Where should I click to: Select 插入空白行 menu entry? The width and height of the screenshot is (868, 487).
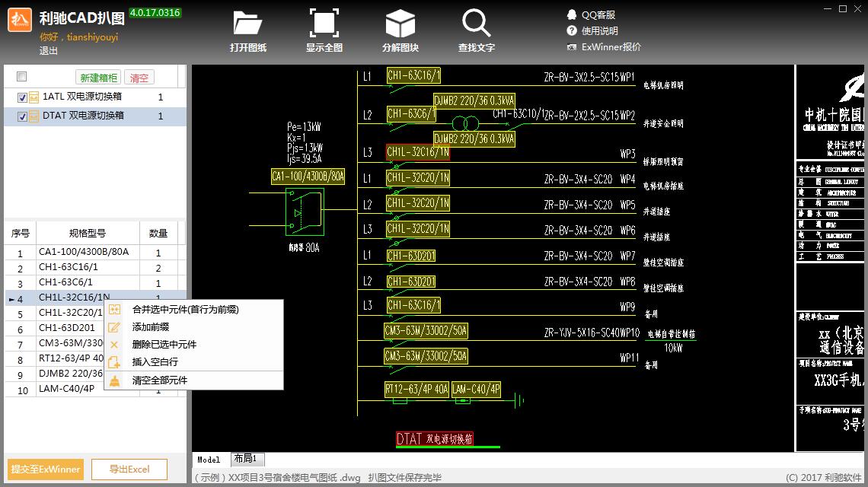pos(155,362)
